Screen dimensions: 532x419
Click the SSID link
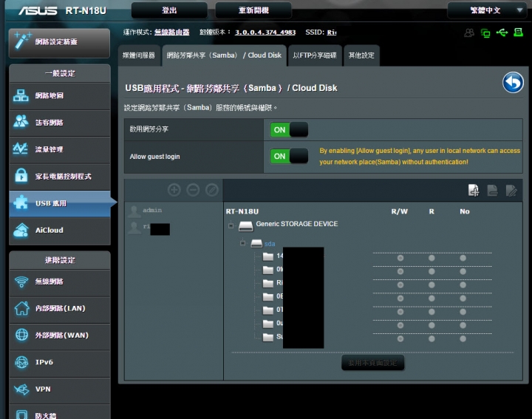point(332,33)
